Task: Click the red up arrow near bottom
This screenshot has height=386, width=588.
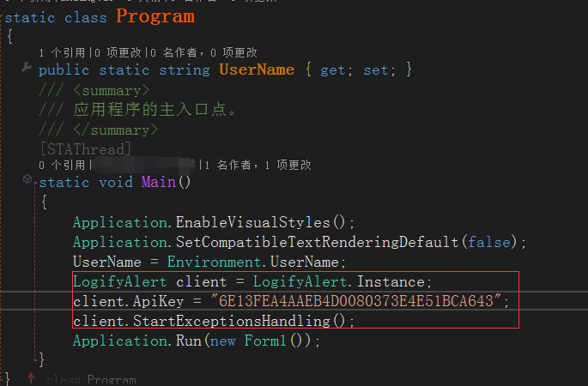Action: (x=31, y=377)
